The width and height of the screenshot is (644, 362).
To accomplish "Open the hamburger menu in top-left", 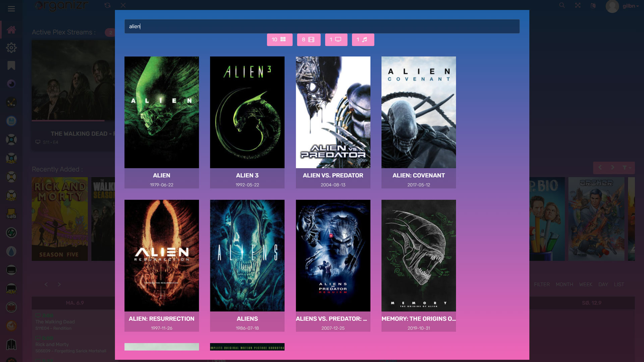I will [x=11, y=9].
